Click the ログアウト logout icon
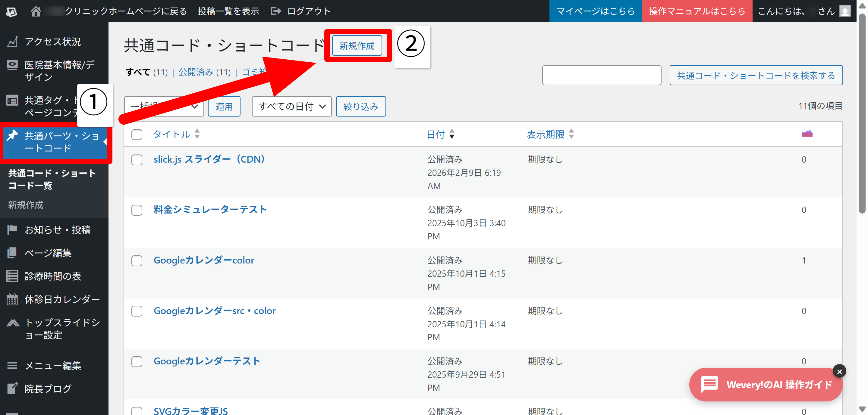The height and width of the screenshot is (415, 868). click(276, 11)
